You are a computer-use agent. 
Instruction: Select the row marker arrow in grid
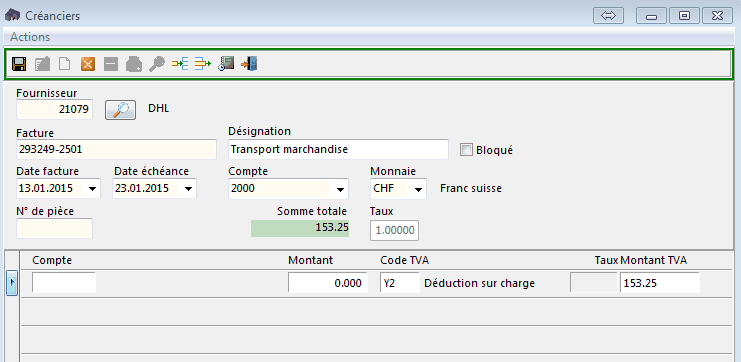pyautogui.click(x=12, y=283)
